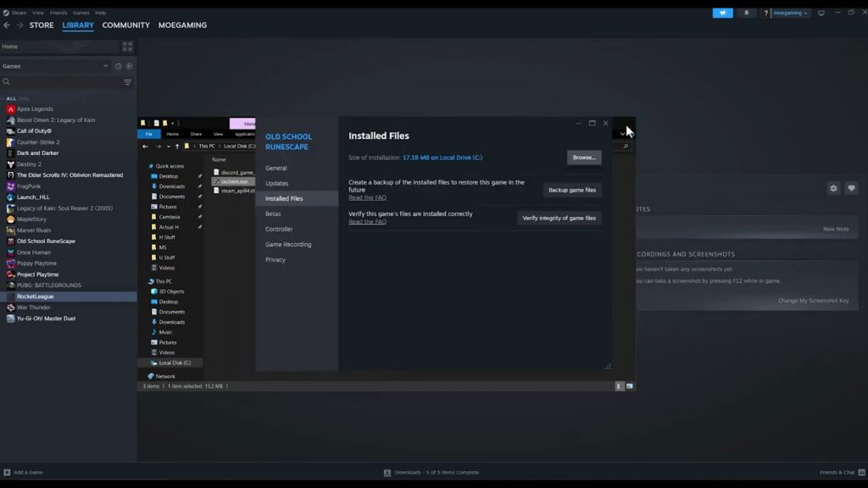868x488 pixels.
Task: Switch to Steam Big Picture mode icon
Action: click(x=821, y=13)
